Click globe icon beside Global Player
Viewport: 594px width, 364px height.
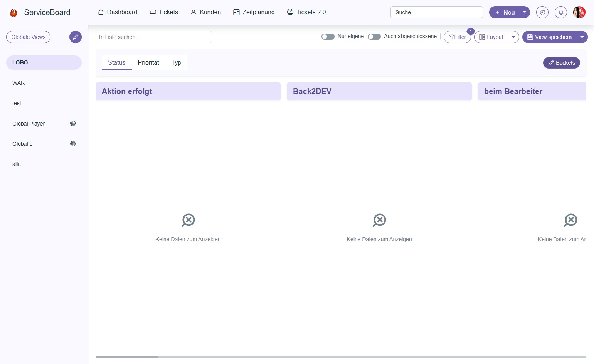pyautogui.click(x=73, y=123)
